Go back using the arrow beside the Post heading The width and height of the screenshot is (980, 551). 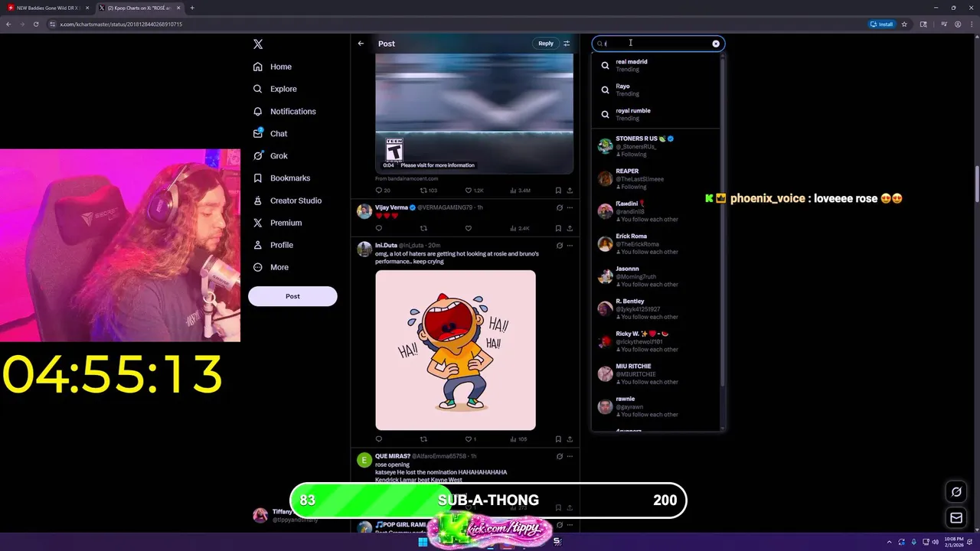[x=361, y=44]
